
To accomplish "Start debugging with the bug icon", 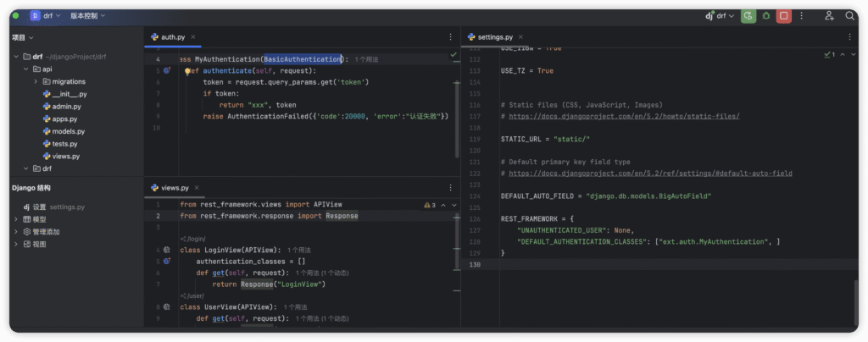I will (x=766, y=15).
